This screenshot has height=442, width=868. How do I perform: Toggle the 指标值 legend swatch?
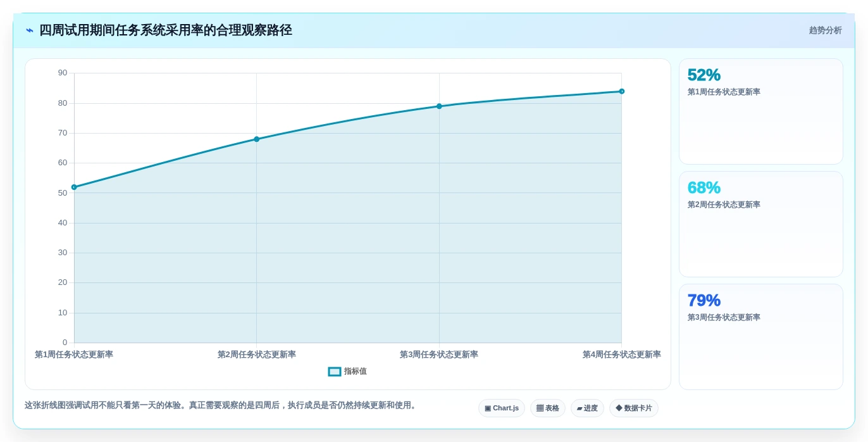pos(335,372)
